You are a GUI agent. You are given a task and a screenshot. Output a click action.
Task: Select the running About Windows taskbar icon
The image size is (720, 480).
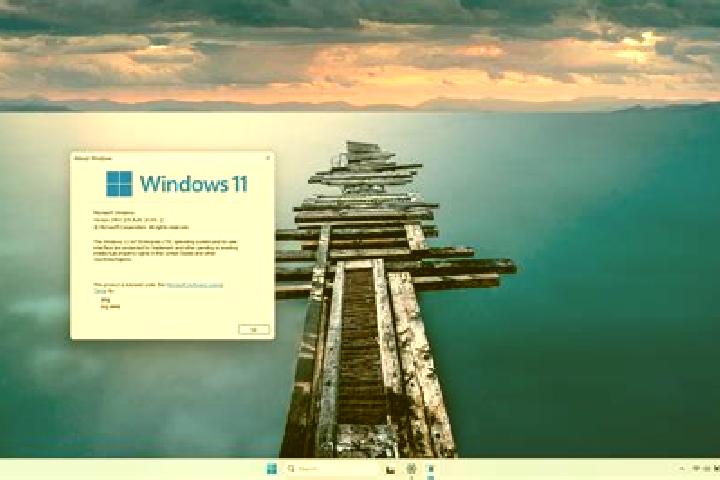click(x=431, y=469)
